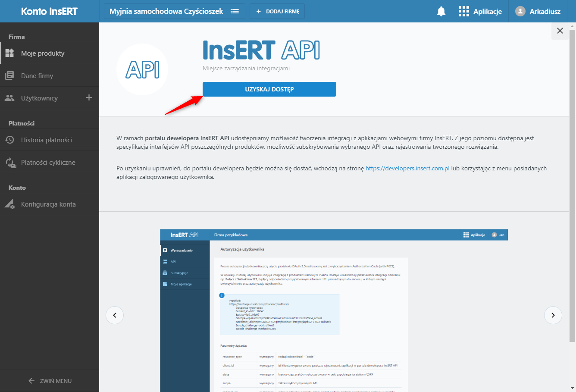Click the Konto InsERT logo

pyautogui.click(x=50, y=11)
